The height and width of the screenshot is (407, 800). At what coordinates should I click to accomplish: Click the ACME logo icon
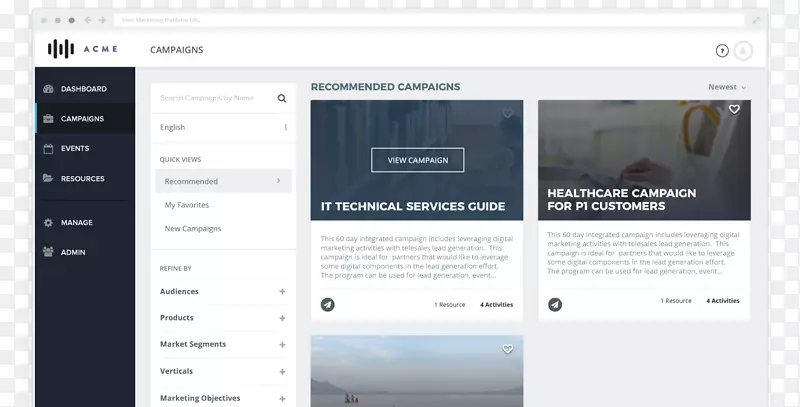(61, 49)
